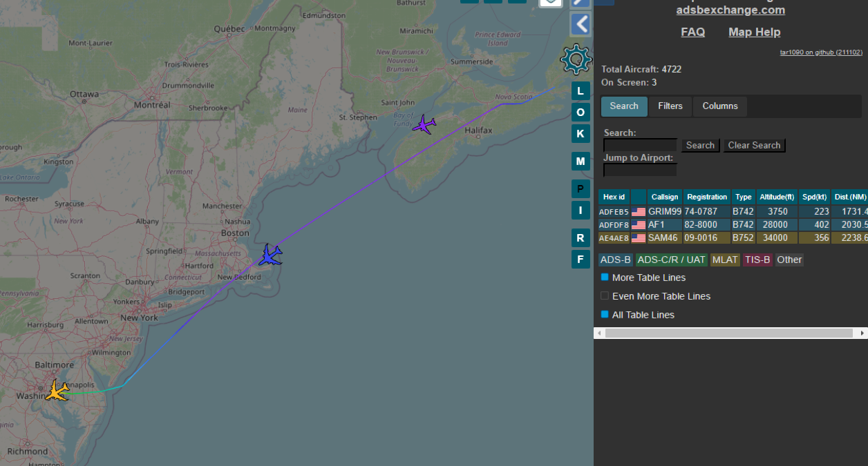Select the TIS-B legend swatch
868x466 pixels.
tap(757, 260)
